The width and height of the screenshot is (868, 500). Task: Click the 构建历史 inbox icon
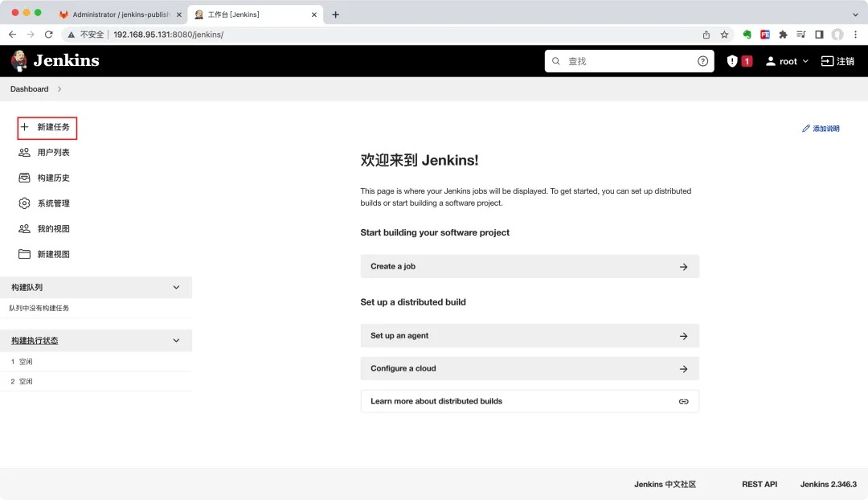[24, 178]
